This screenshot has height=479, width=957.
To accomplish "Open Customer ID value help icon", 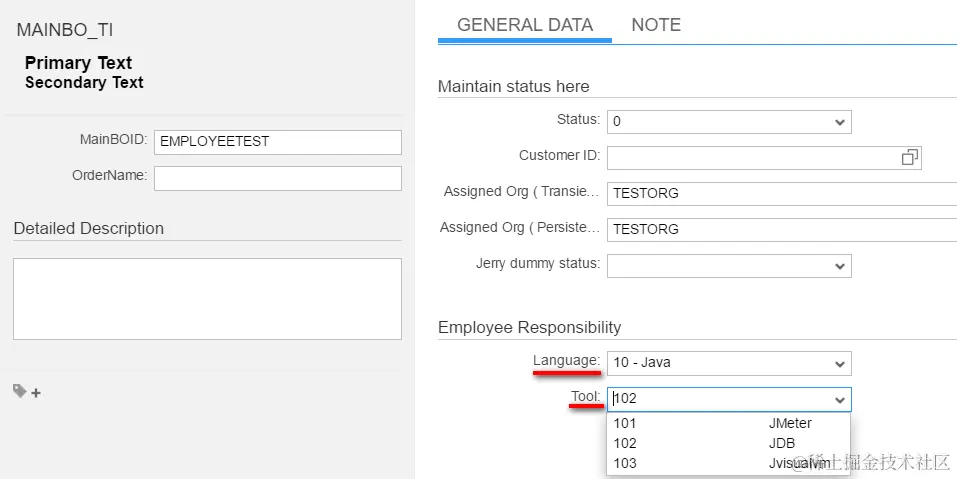I will pos(909,158).
